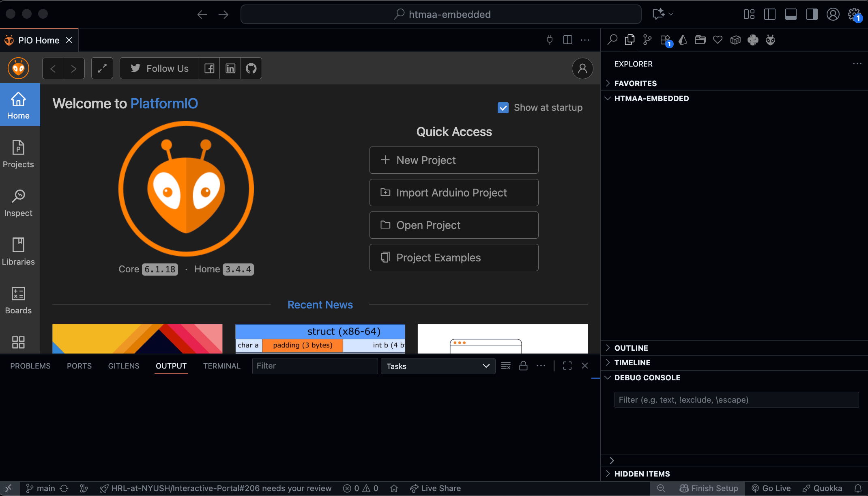Click Import Arduino Project button
The image size is (868, 496).
pyautogui.click(x=453, y=192)
